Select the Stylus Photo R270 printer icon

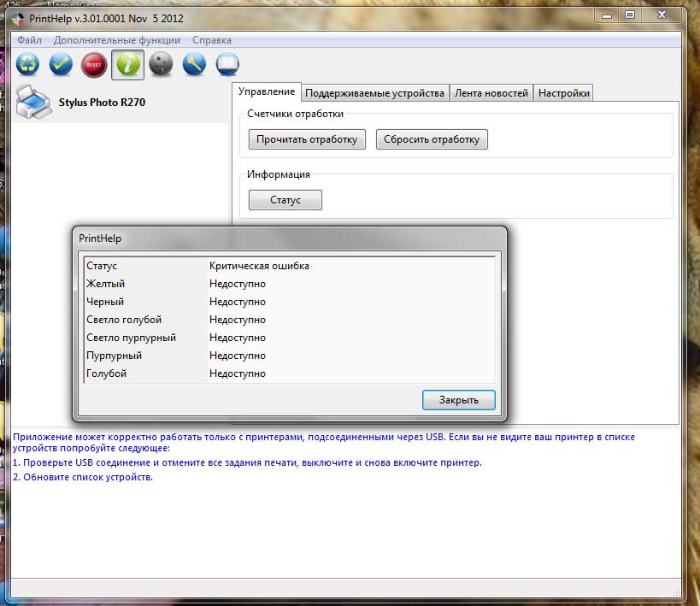click(x=33, y=103)
